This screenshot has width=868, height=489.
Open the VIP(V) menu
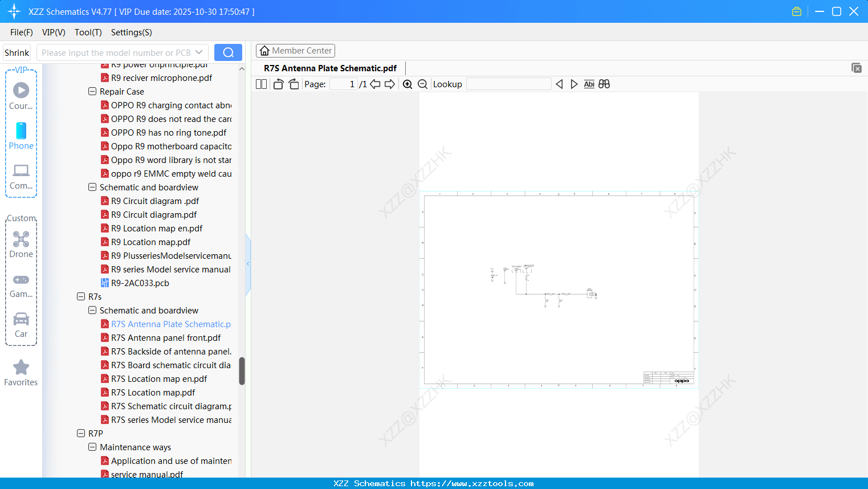(54, 32)
